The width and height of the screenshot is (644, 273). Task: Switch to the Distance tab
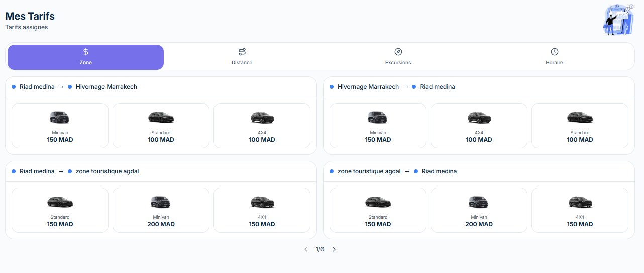242,57
